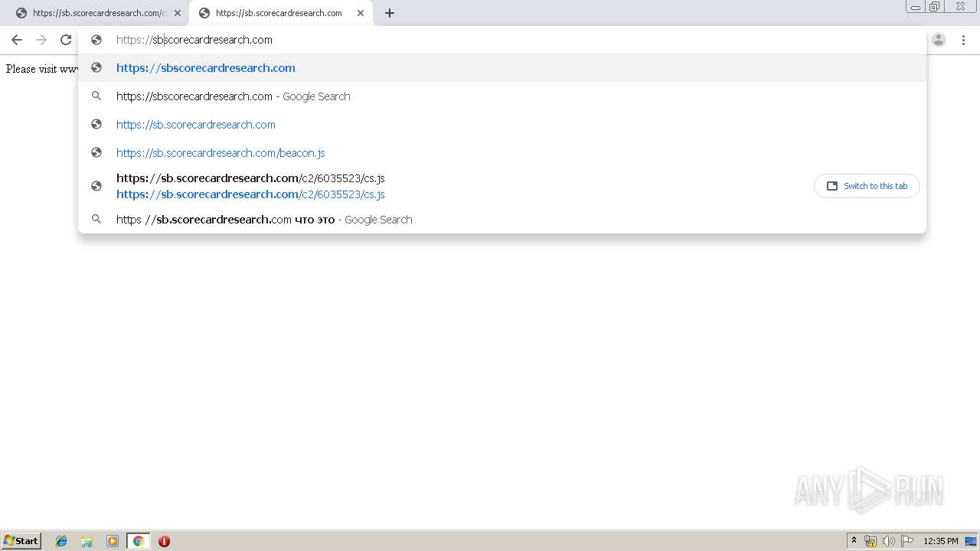
Task: Open a new tab with the plus button
Action: click(390, 13)
